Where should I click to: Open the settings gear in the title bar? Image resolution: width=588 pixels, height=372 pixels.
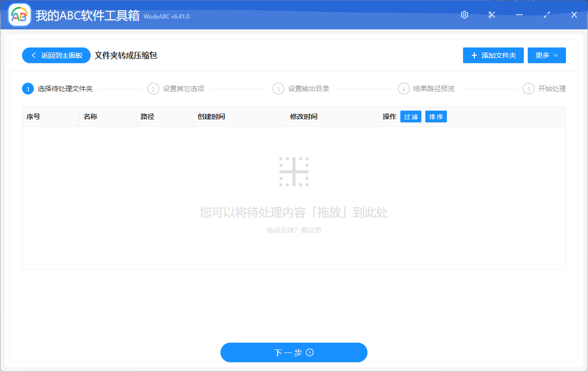(464, 15)
